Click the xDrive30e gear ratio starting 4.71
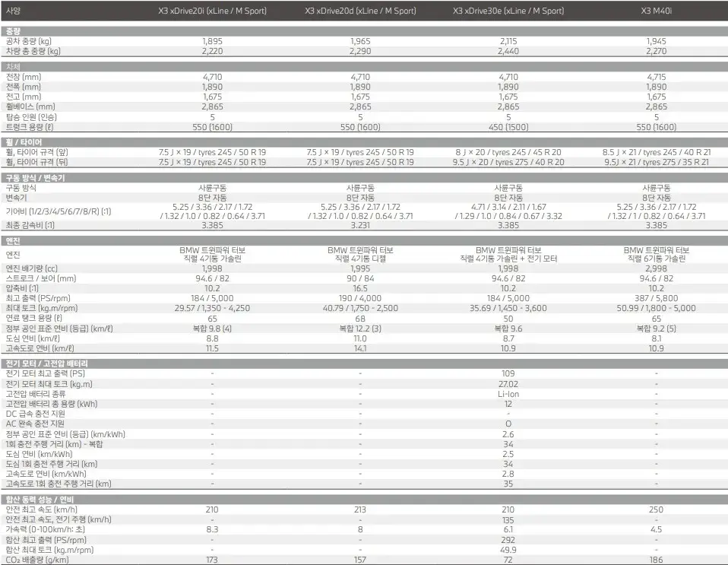Image resolution: width=728 pixels, height=565 pixels. tap(508, 211)
